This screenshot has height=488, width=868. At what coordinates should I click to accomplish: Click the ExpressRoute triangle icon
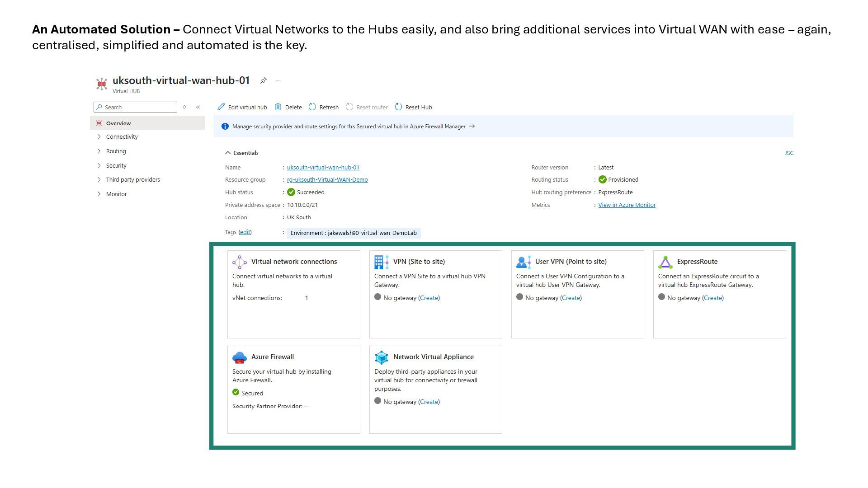(x=665, y=262)
